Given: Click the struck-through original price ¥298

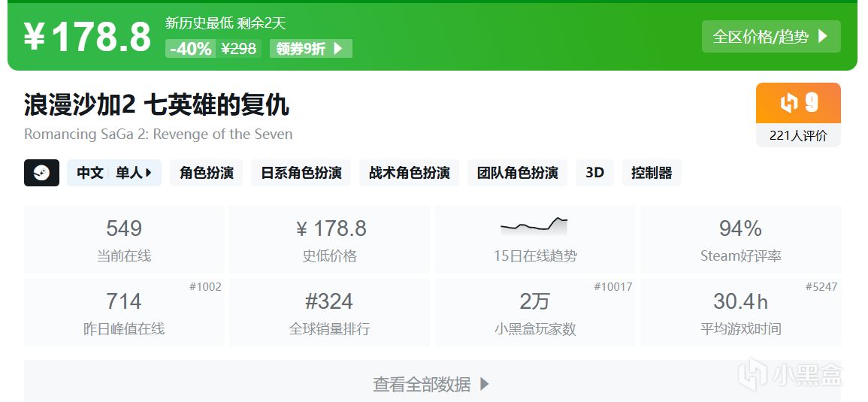Looking at the screenshot, I should point(238,49).
